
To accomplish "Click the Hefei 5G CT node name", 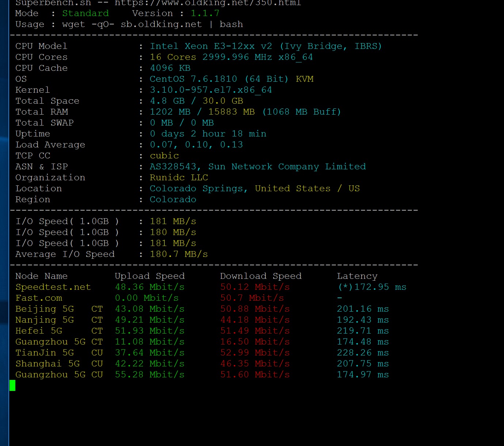I will pos(59,331).
